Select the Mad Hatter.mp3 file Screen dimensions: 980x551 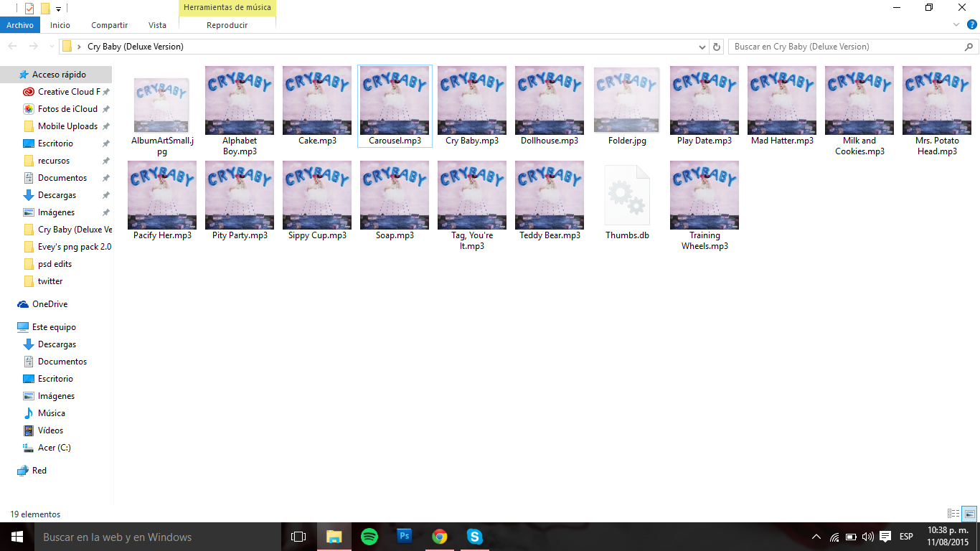pyautogui.click(x=782, y=106)
